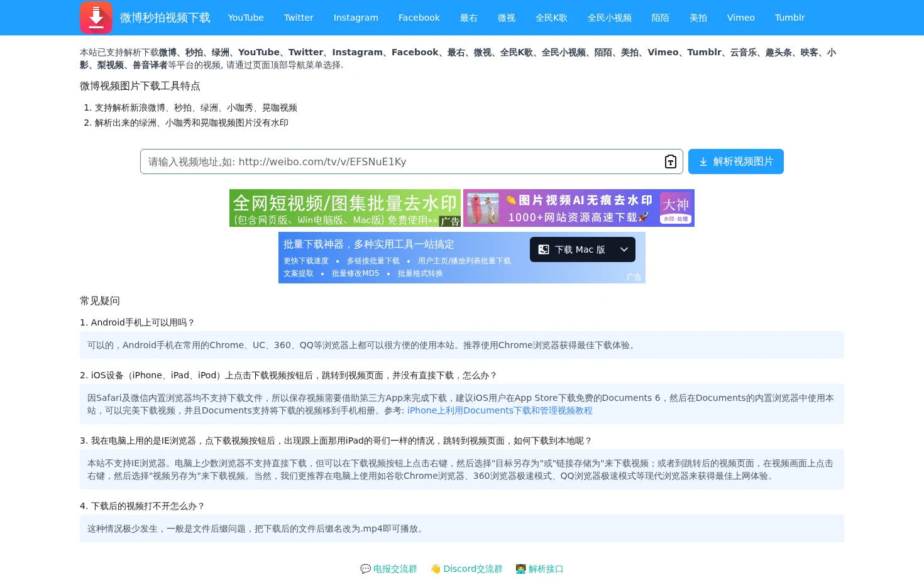This screenshot has width=924, height=580.
Task: Click the 广告 label on the green banner
Action: click(x=450, y=221)
